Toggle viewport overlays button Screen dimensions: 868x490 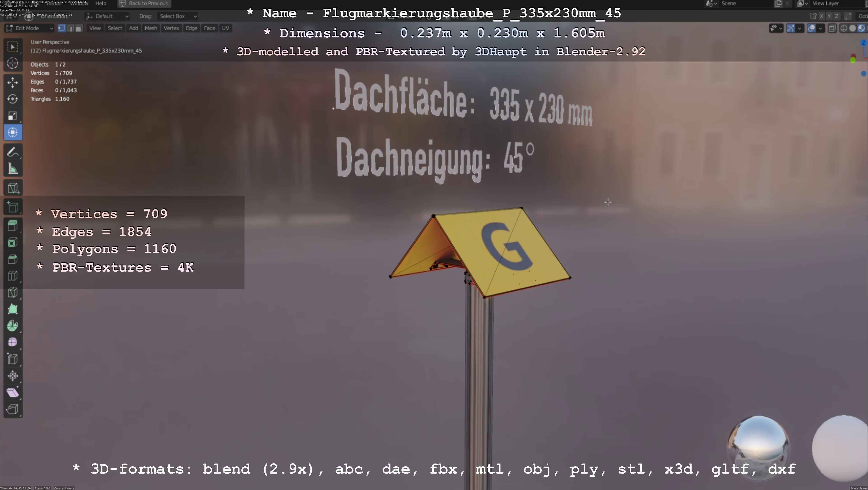click(811, 28)
